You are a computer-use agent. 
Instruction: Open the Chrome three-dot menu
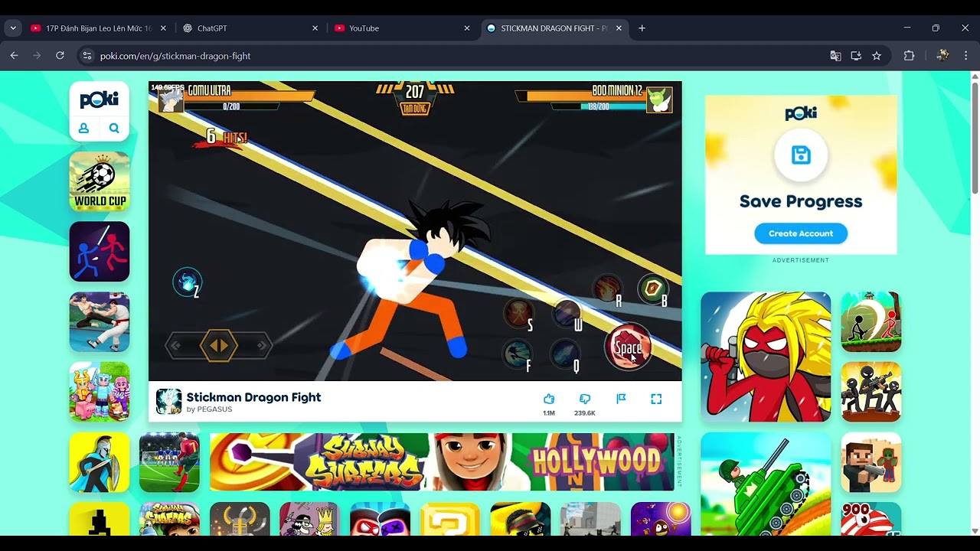[x=966, y=56]
